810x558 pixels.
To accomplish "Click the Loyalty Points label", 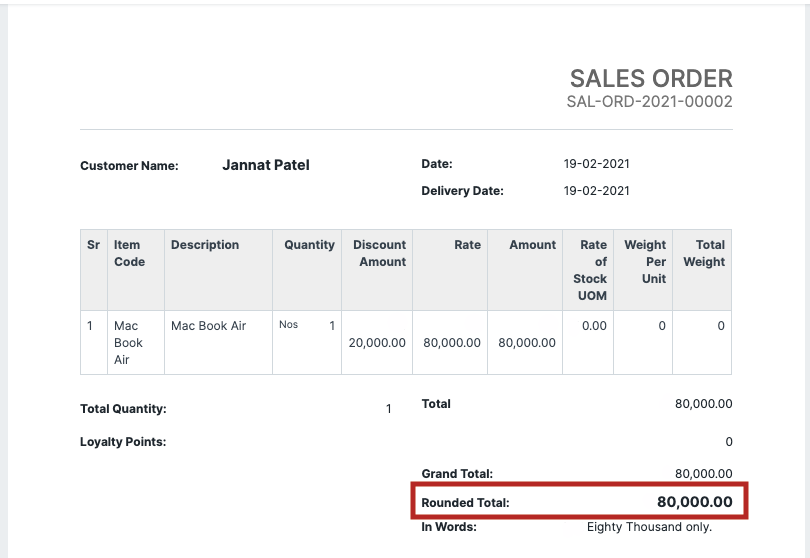I will (123, 441).
